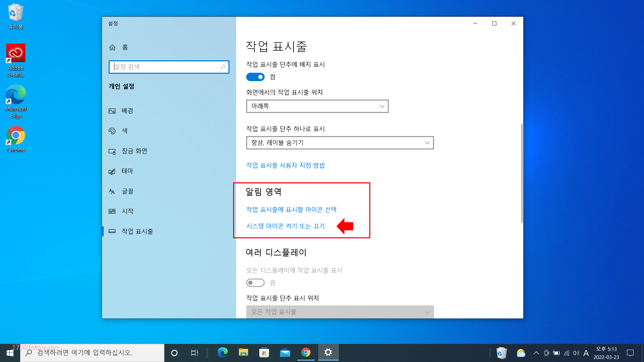Open 시작 (Start) settings
Image resolution: width=644 pixels, height=362 pixels.
coord(127,211)
